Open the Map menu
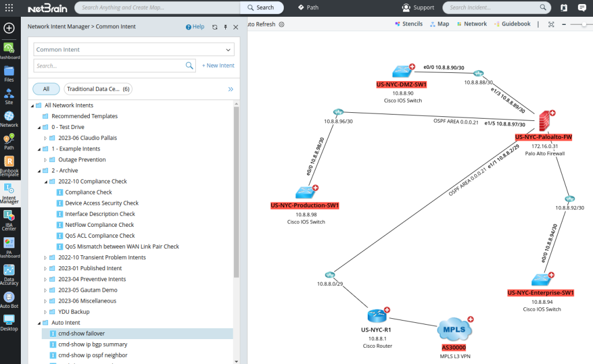This screenshot has height=364, width=593. pyautogui.click(x=440, y=24)
